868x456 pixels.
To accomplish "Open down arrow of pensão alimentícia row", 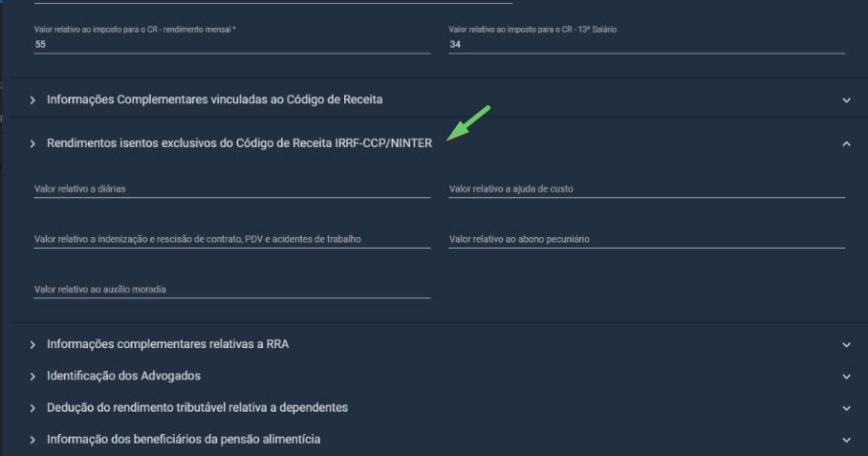I will tap(846, 440).
